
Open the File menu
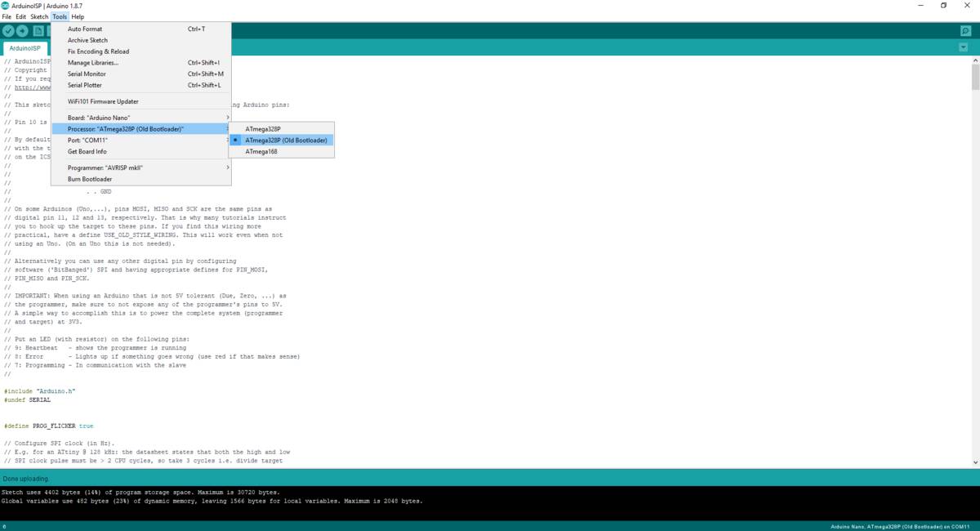7,16
